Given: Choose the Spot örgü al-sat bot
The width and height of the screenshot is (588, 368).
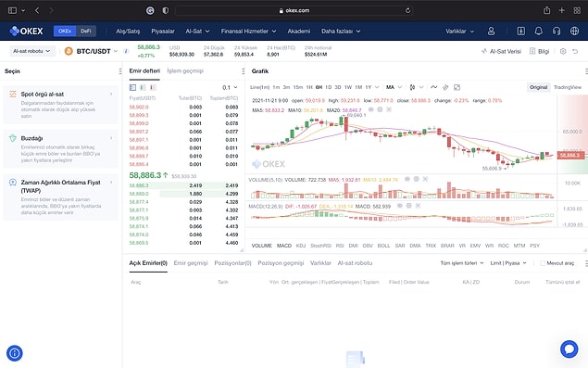Looking at the screenshot, I should coord(61,105).
